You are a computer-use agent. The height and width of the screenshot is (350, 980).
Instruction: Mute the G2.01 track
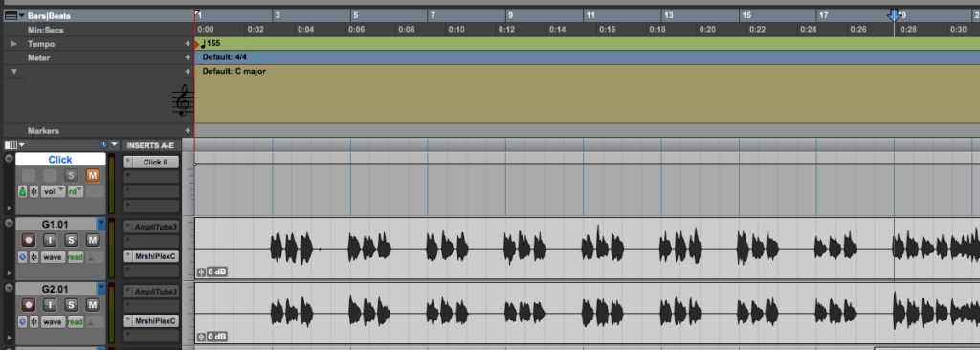[93, 305]
